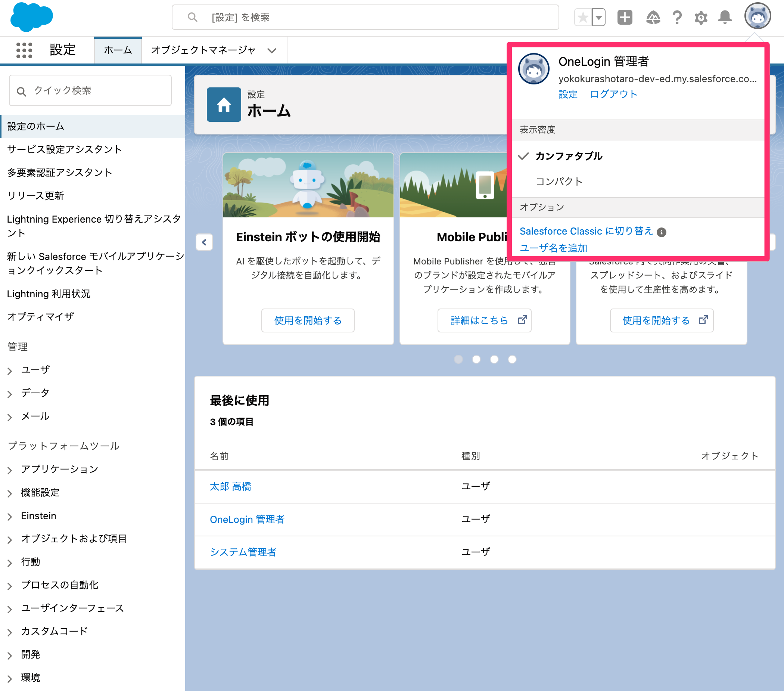784x691 pixels.
Task: Open 設定のホーム in sidebar
Action: (x=93, y=127)
